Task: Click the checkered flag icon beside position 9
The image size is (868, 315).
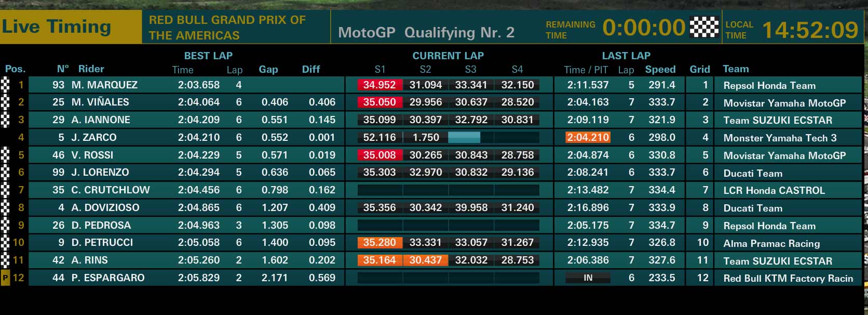Action: point(5,225)
